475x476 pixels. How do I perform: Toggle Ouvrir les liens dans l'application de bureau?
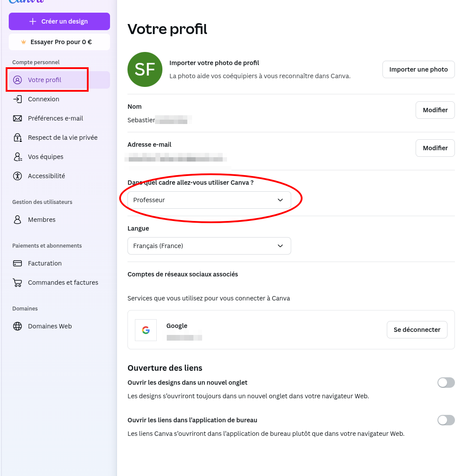click(x=446, y=420)
